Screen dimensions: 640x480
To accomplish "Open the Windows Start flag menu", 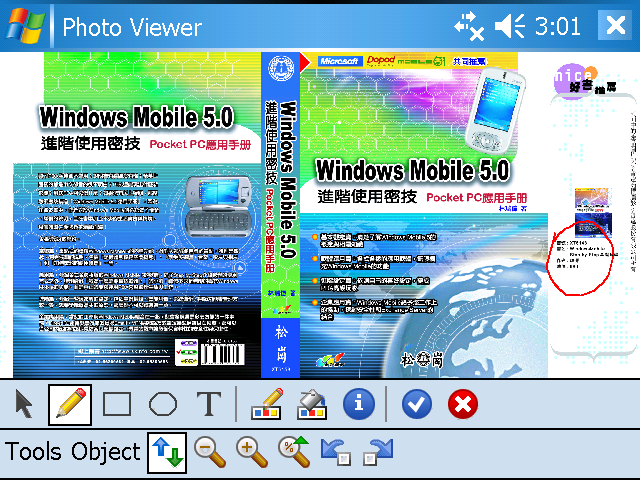I will (x=25, y=25).
